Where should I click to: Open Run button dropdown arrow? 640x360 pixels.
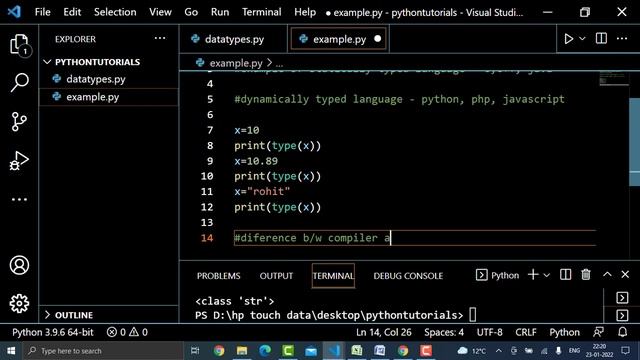tap(582, 39)
